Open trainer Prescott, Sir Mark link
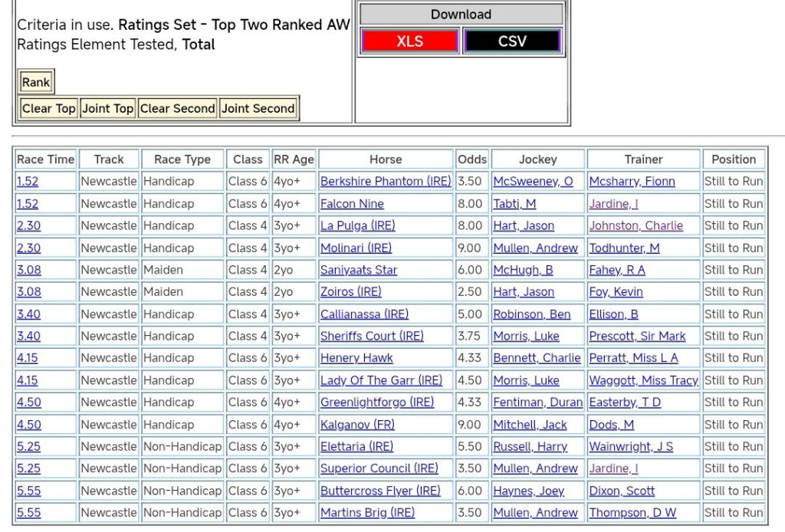The height and width of the screenshot is (532, 785). [x=636, y=337]
